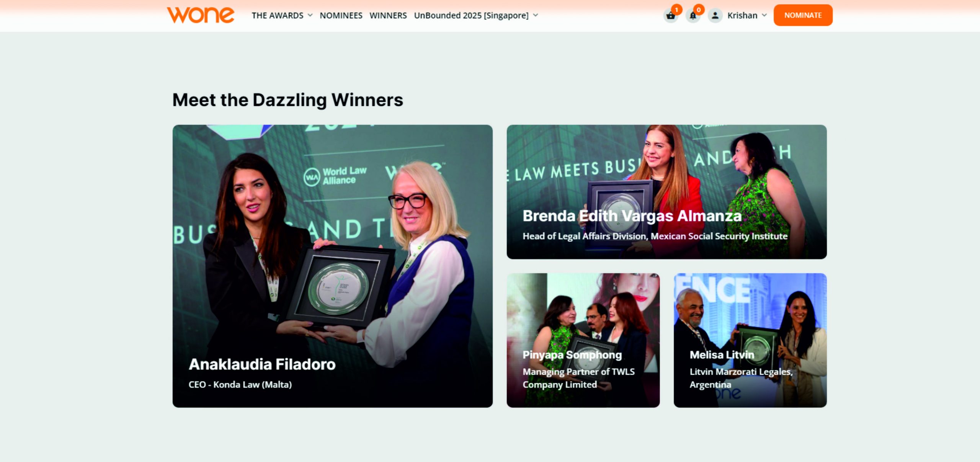Go to the WINNERS page

[388, 15]
